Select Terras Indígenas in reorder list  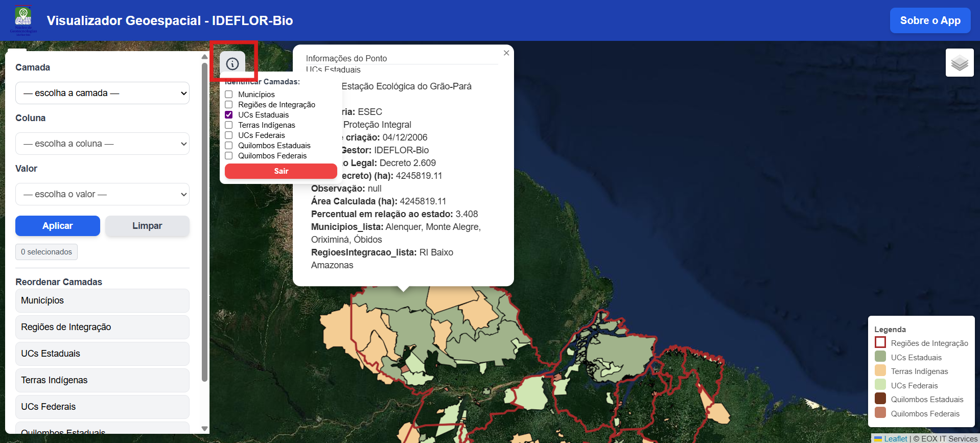pyautogui.click(x=102, y=380)
